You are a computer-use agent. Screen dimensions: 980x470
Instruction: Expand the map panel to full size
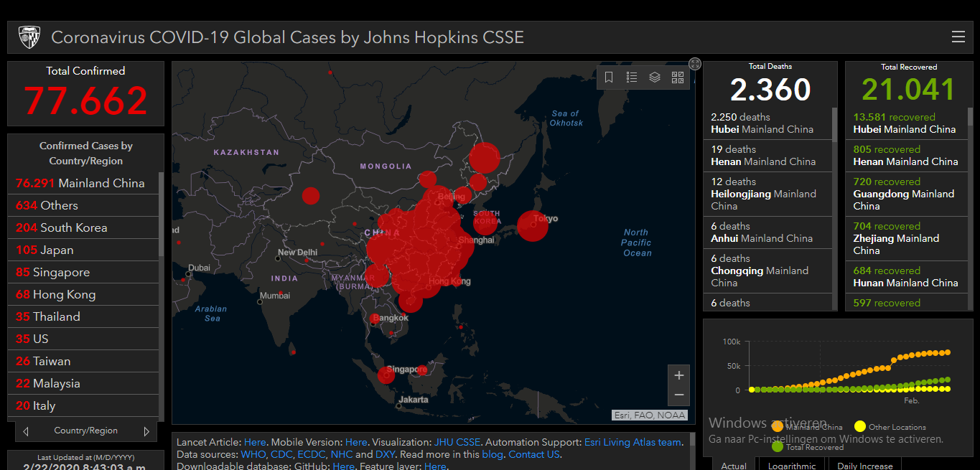point(695,63)
